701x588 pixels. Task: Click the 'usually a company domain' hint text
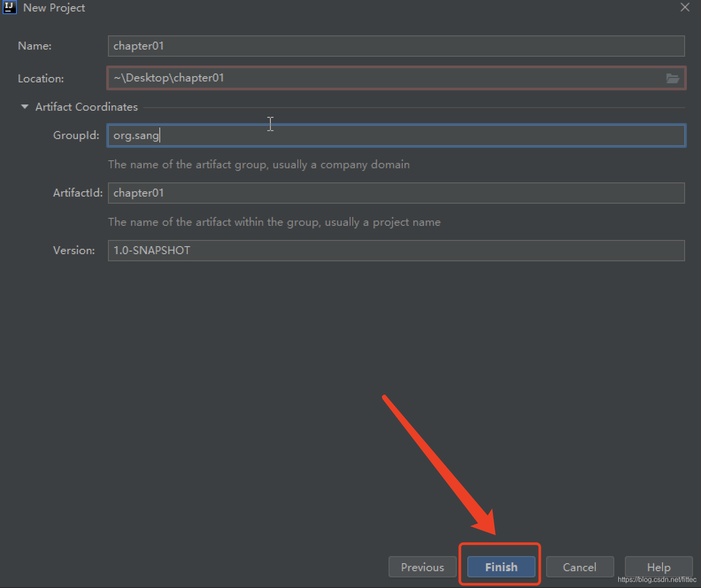click(x=341, y=165)
